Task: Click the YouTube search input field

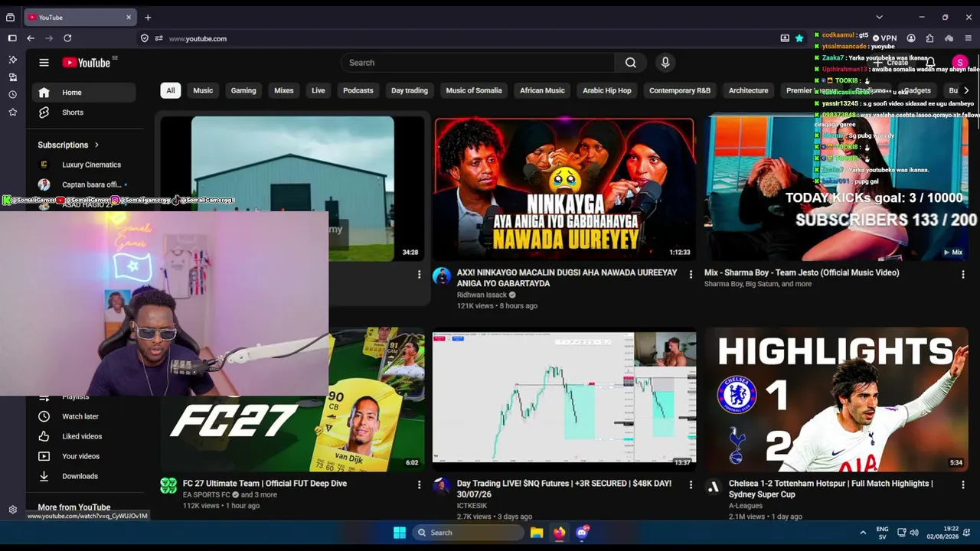Action: click(478, 63)
